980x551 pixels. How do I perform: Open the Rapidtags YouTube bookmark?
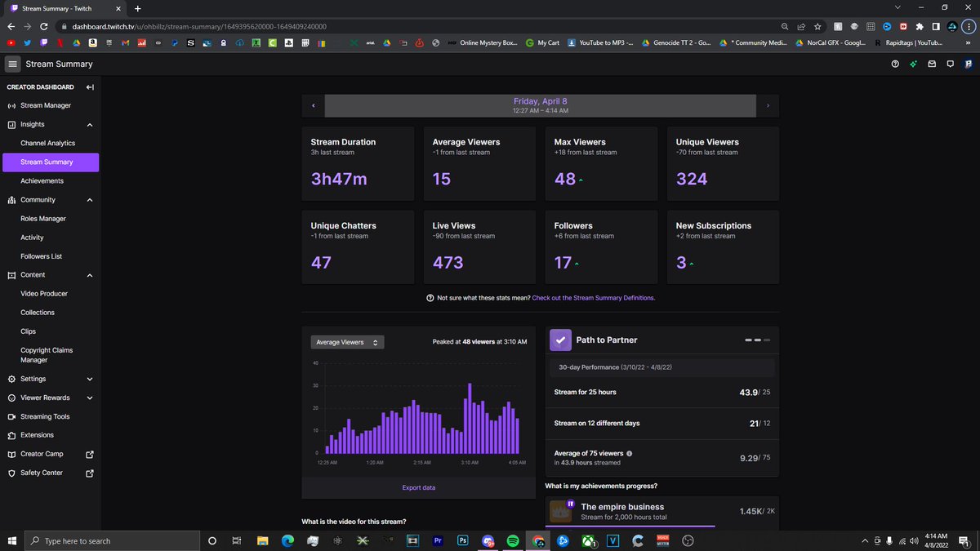coord(907,42)
